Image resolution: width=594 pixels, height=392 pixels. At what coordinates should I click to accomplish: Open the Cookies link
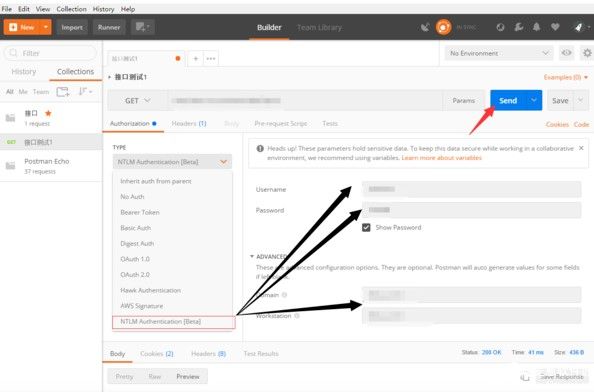click(557, 124)
